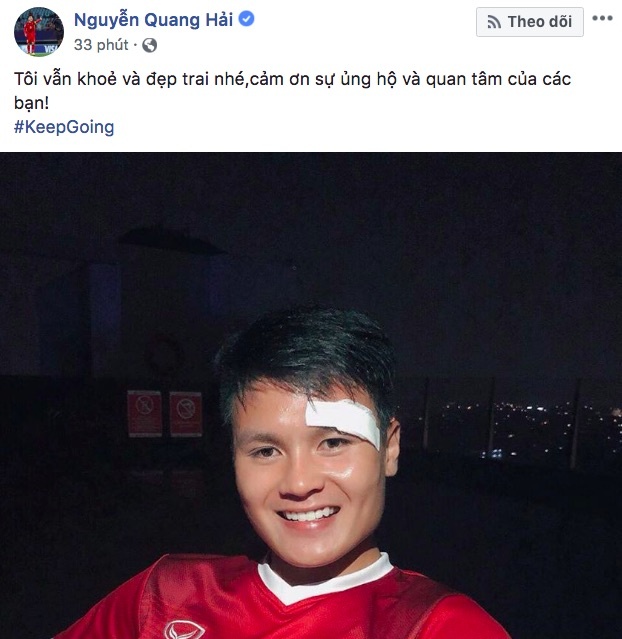The image size is (622, 639).
Task: Open the selfie photo attached to post
Action: coord(311,395)
